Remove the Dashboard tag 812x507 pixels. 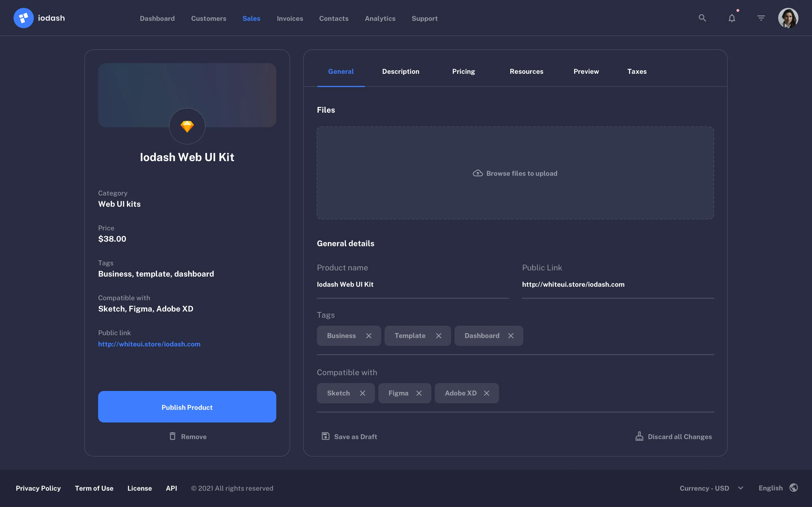(x=511, y=335)
